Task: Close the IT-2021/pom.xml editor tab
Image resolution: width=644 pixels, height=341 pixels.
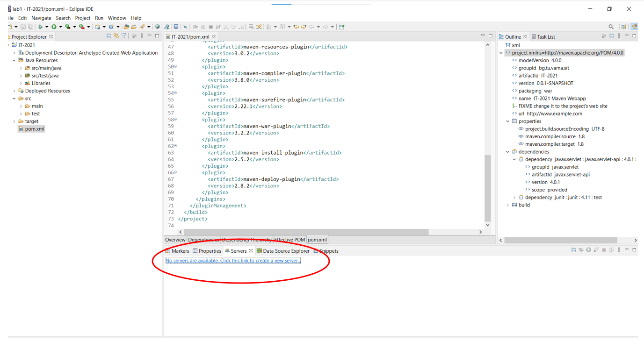Action: coord(213,36)
